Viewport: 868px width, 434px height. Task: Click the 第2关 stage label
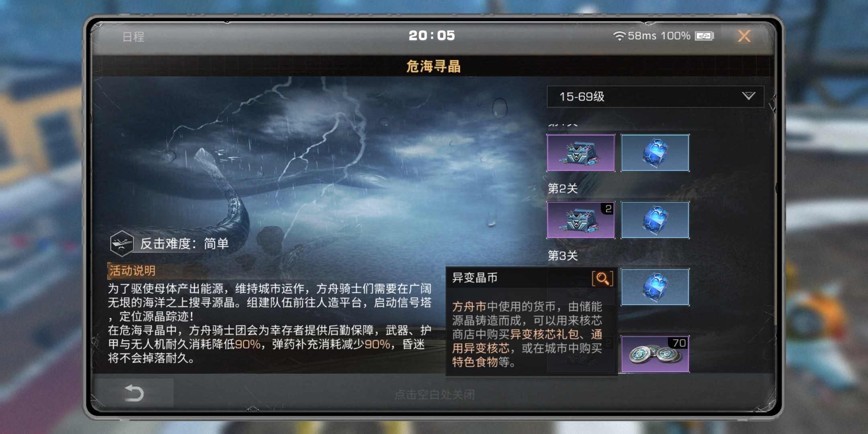click(563, 188)
